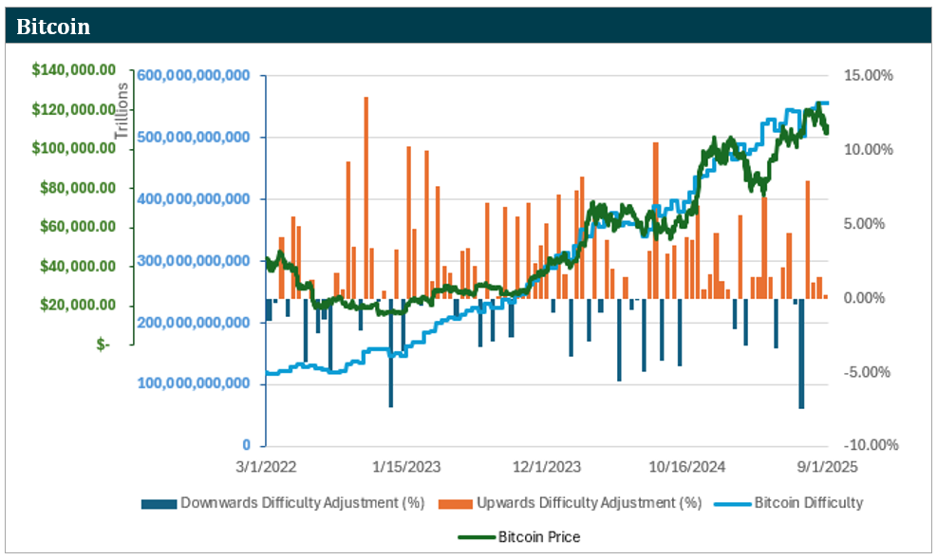Click the Bitcoin chart title

click(53, 27)
